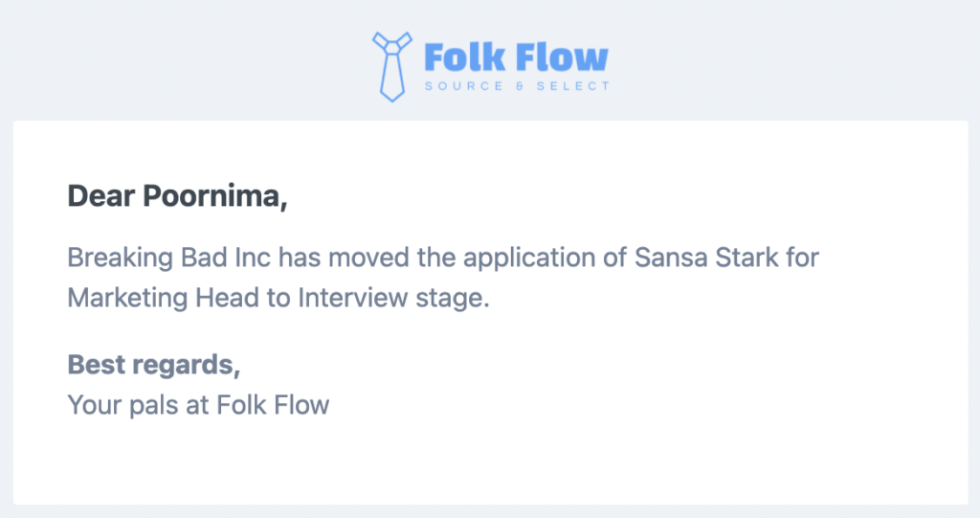Viewport: 980px width, 518px height.
Task: Select the Folk Flow wordmark in header
Action: click(x=516, y=57)
